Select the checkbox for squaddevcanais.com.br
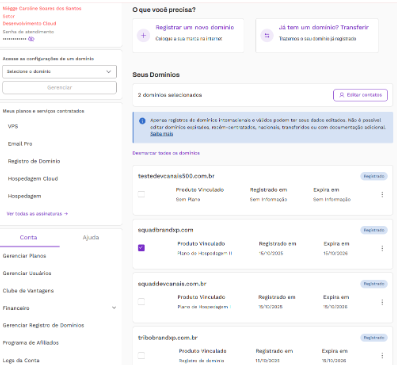Viewport: 397px width, 370px height. click(141, 302)
